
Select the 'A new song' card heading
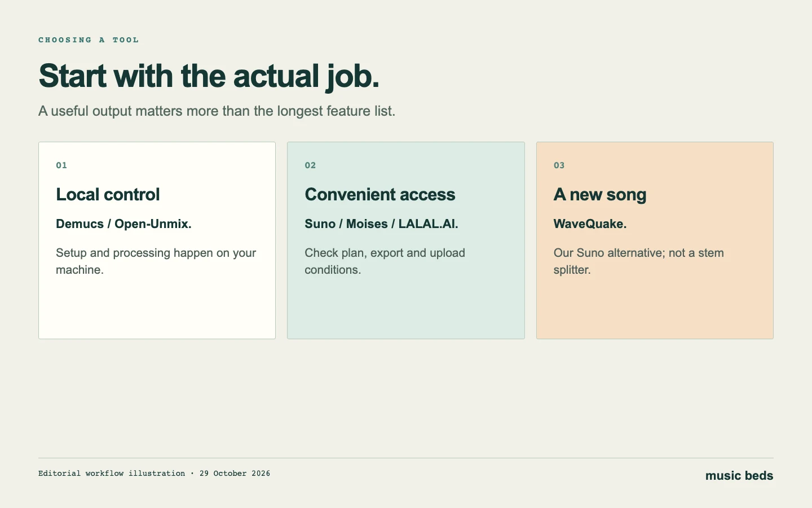600,195
